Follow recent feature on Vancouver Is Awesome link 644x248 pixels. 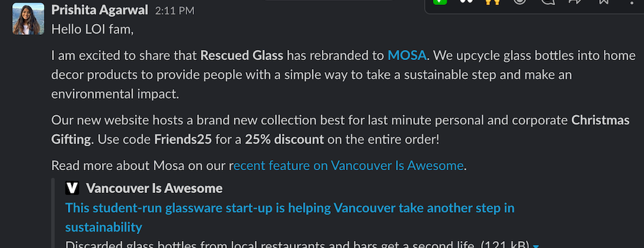point(348,166)
